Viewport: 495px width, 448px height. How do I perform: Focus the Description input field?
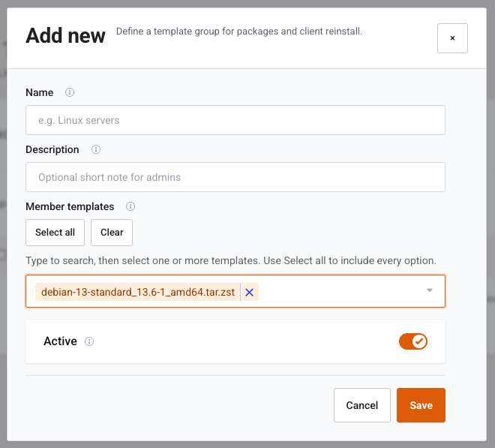235,177
